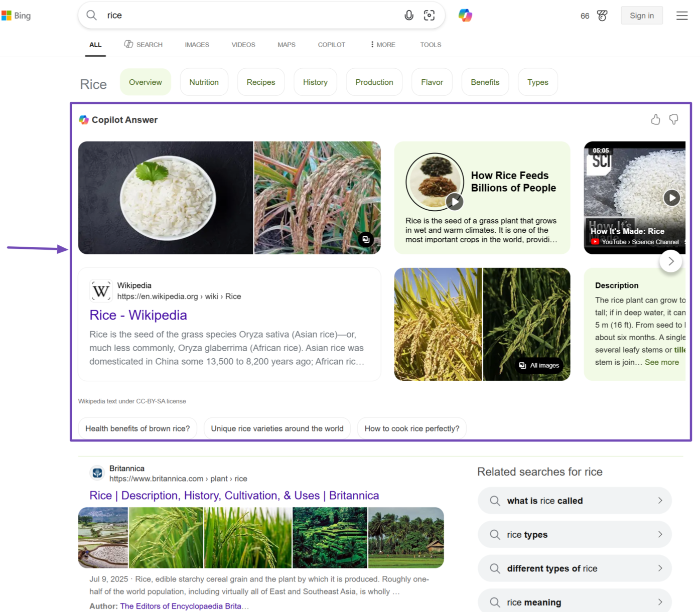Open the Rewards medal icon
The width and height of the screenshot is (700, 612).
602,16
